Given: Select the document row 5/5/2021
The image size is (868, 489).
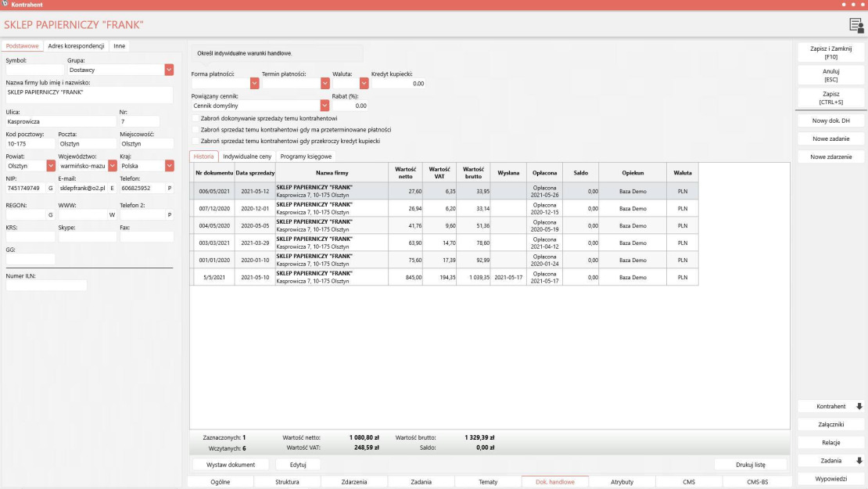Looking at the screenshot, I should click(444, 277).
